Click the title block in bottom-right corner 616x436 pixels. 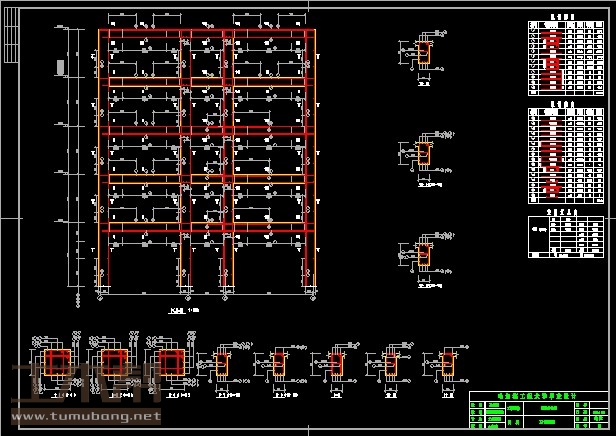coord(538,410)
